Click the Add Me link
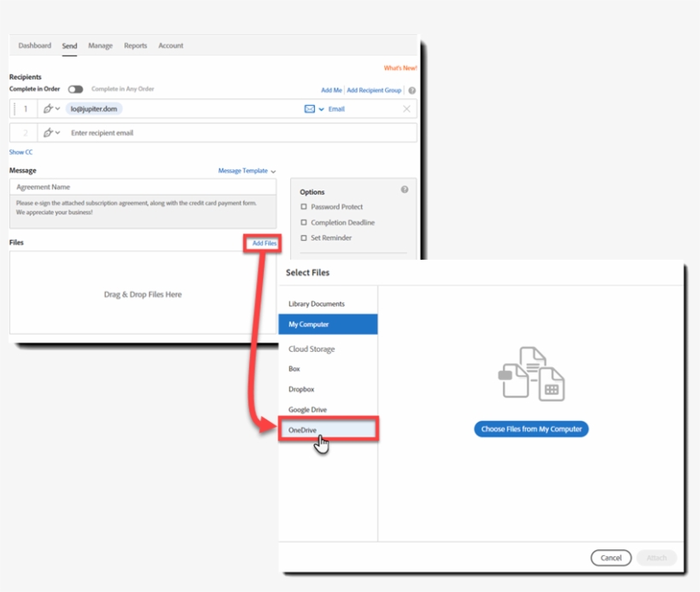The width and height of the screenshot is (700, 592). [331, 90]
